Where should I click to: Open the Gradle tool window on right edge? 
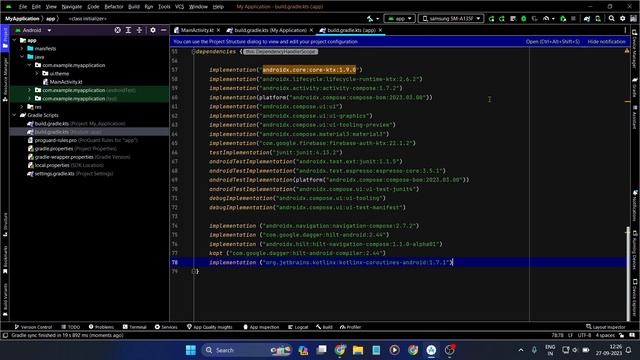[635, 87]
